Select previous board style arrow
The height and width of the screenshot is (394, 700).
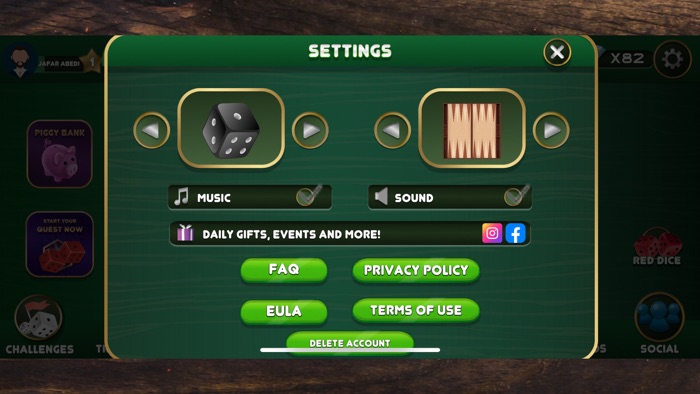click(x=392, y=130)
